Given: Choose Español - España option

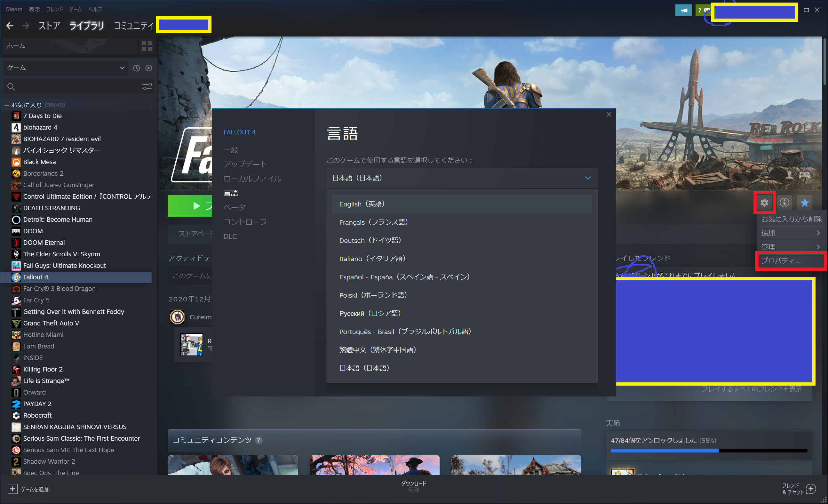Looking at the screenshot, I should point(462,277).
